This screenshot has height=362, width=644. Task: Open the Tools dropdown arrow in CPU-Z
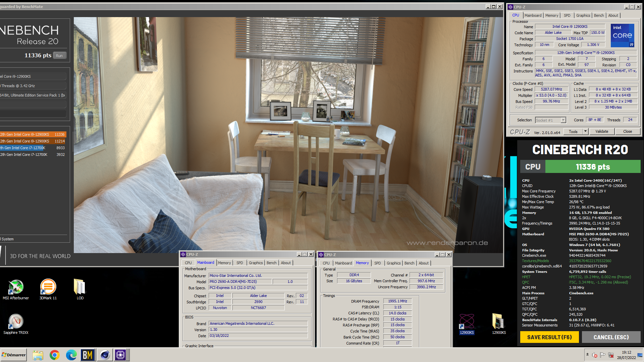pos(585,131)
